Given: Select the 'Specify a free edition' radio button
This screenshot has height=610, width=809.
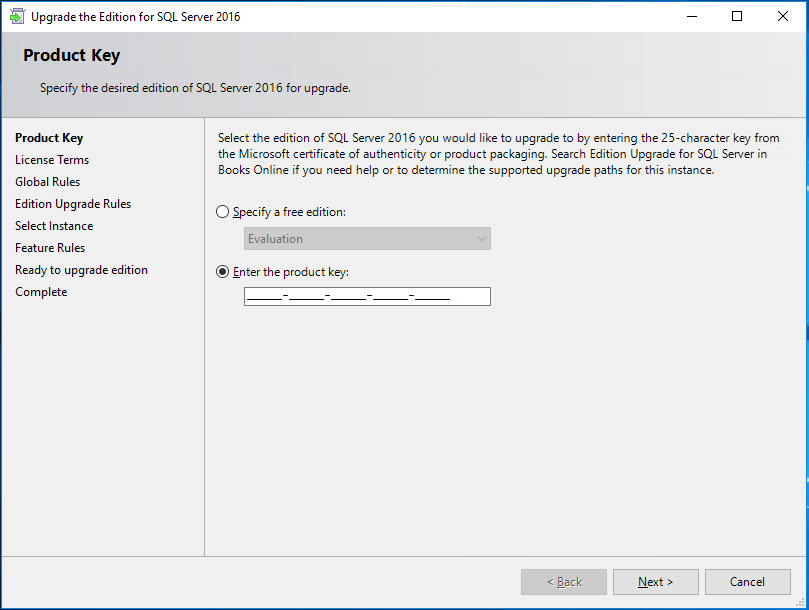Looking at the screenshot, I should tap(221, 211).
